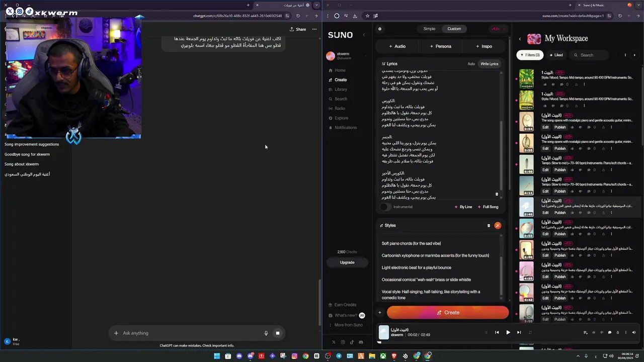This screenshot has width=644, height=362.
Task: Like the playing song in player bar
Action: (x=594, y=332)
